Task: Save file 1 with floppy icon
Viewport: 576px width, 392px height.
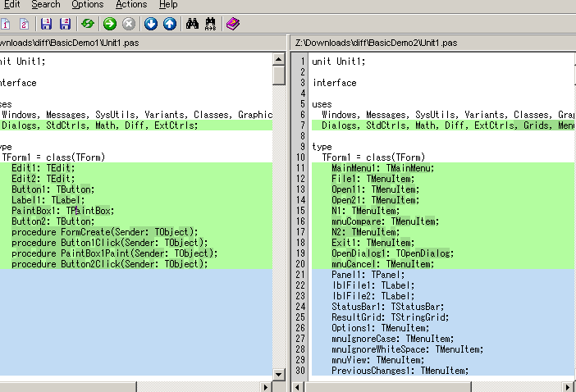Action: [x=46, y=24]
